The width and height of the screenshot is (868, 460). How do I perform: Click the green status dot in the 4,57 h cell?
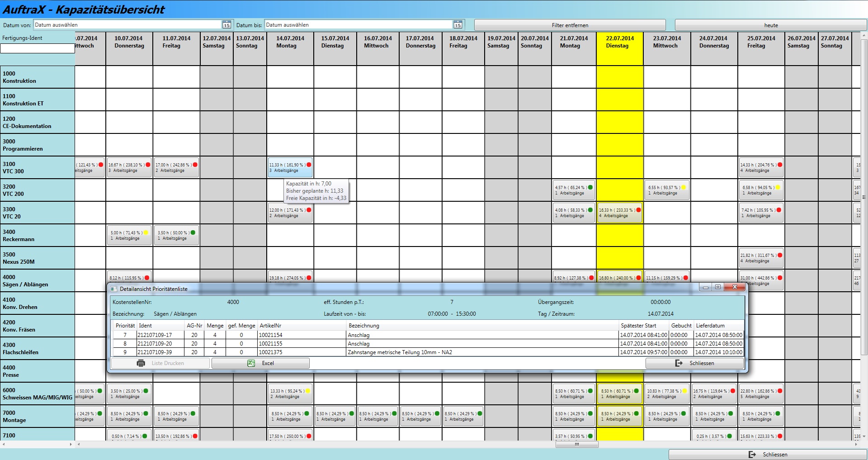point(590,187)
